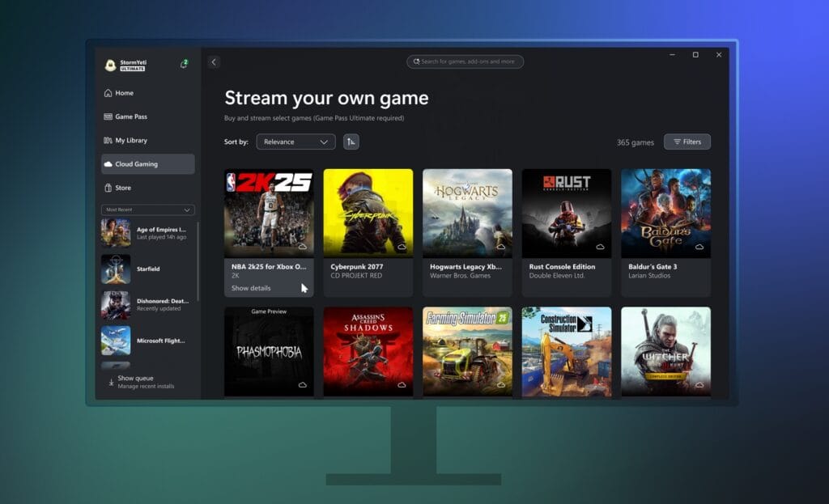Click the 'Warner Bros. Games' publisher text
This screenshot has height=504, width=829.
[460, 276]
